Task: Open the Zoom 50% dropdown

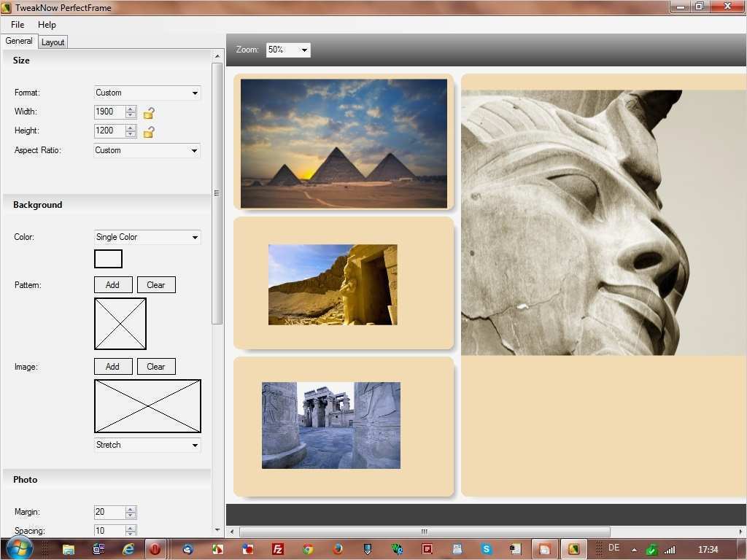Action: [287, 50]
